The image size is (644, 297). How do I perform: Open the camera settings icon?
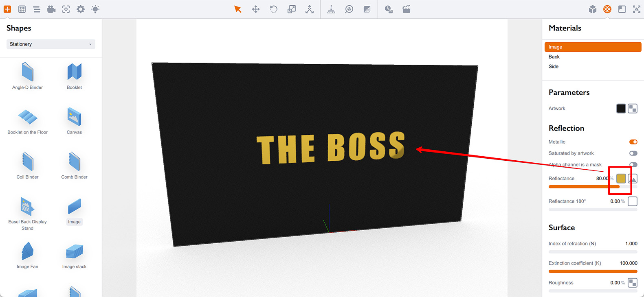click(x=51, y=9)
